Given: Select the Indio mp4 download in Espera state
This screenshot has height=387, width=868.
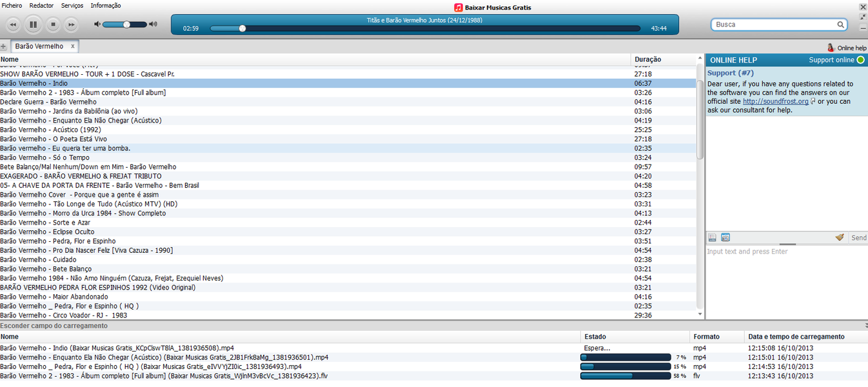Looking at the screenshot, I should pos(434,348).
